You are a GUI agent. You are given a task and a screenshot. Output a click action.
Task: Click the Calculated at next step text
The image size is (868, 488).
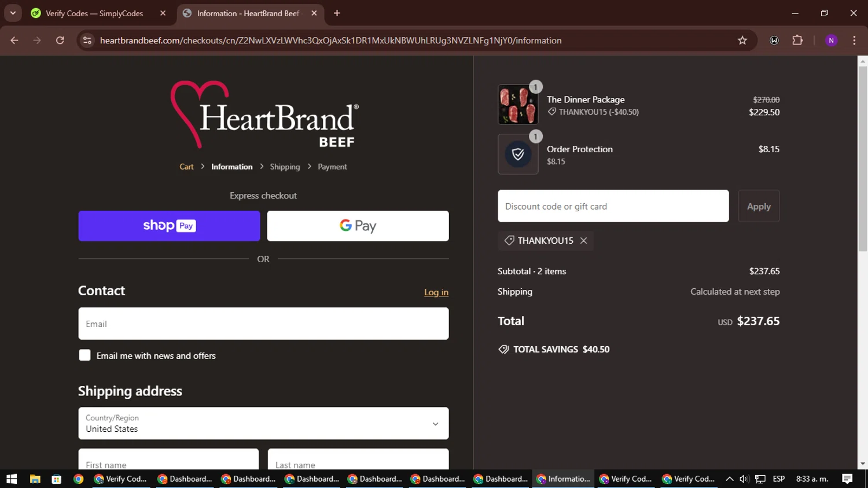(735, 292)
